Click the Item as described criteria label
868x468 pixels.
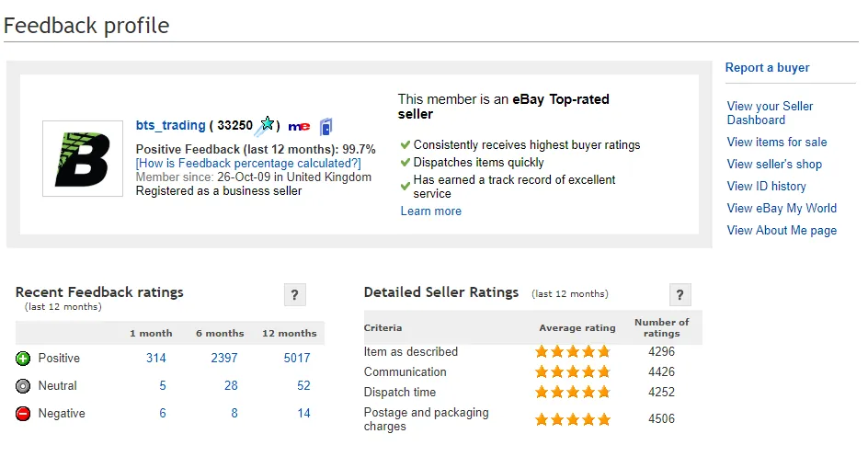411,352
